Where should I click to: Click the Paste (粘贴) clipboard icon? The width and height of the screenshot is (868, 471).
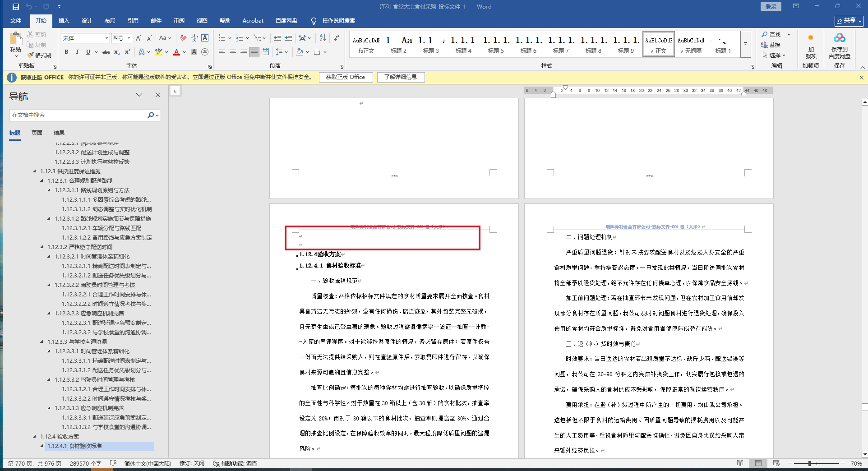[x=16, y=38]
